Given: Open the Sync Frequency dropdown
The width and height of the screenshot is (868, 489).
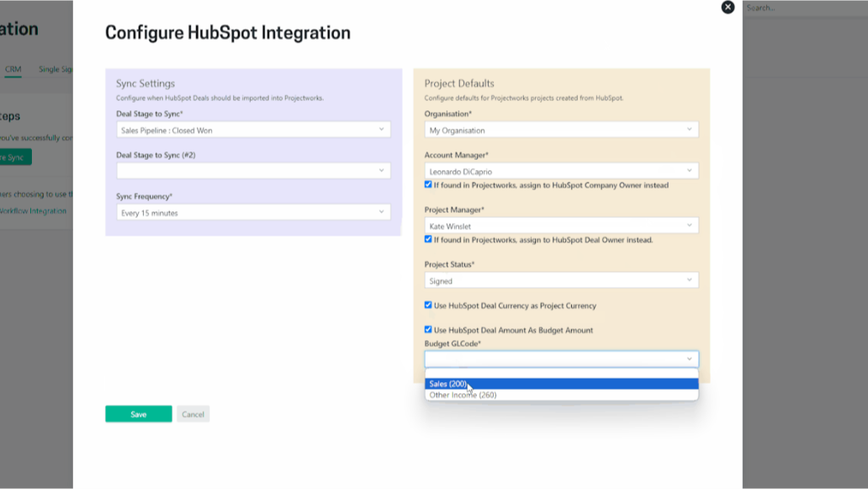Looking at the screenshot, I should click(x=252, y=211).
